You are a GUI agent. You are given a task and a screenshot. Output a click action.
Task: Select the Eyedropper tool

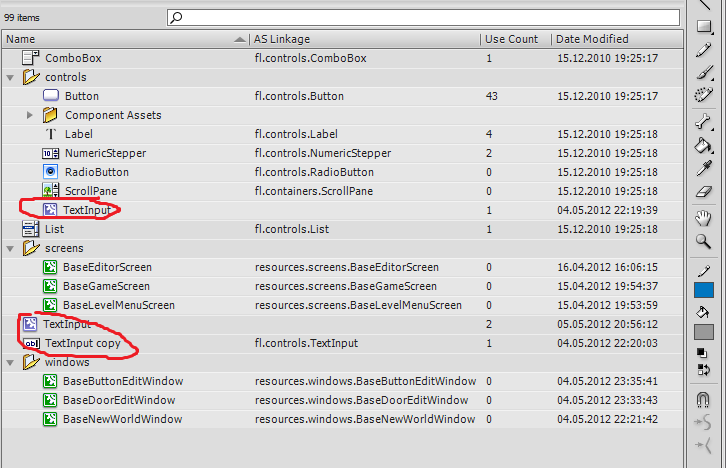coord(704,168)
